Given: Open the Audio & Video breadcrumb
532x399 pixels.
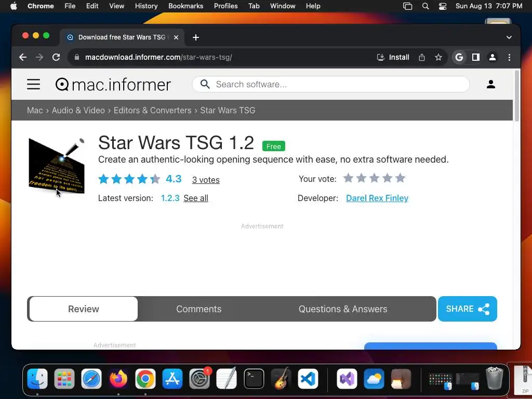Looking at the screenshot, I should (78, 110).
